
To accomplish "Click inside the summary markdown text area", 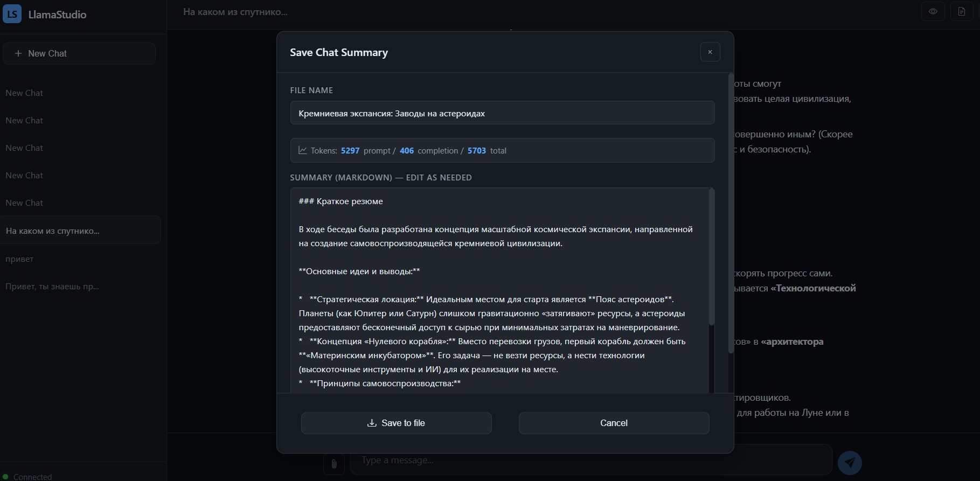I will coord(499,291).
